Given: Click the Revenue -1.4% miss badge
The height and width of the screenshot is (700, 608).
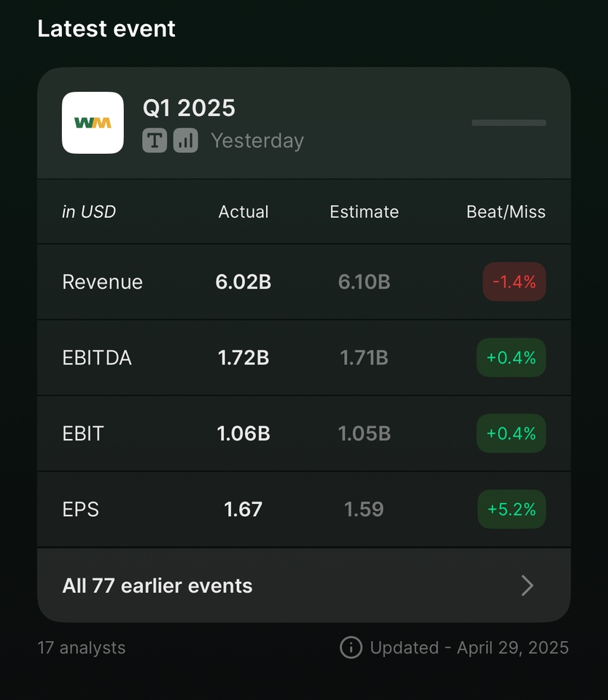Looking at the screenshot, I should click(514, 281).
